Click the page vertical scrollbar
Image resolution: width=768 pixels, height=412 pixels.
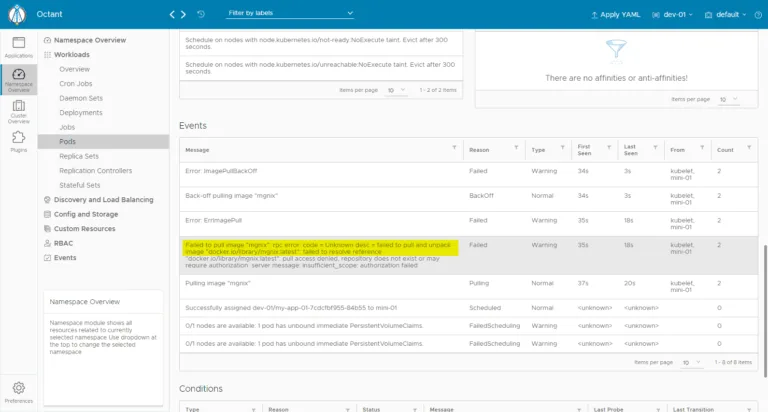point(765,311)
